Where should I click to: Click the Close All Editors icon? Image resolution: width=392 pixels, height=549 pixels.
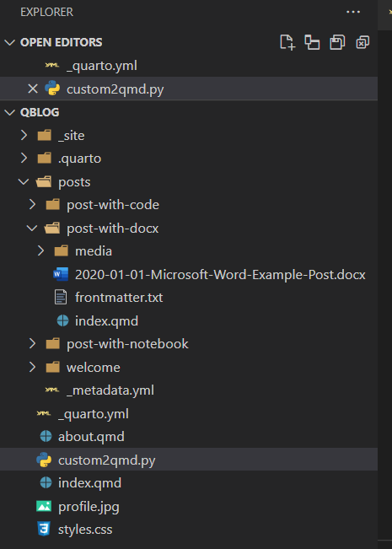pyautogui.click(x=362, y=42)
